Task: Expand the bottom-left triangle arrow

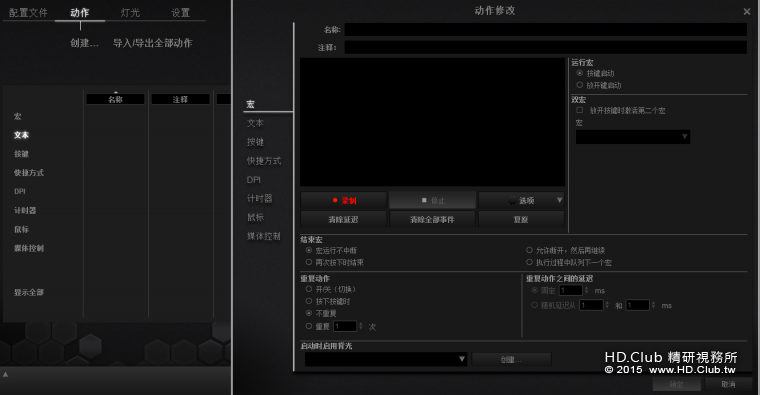Action: 5,374
